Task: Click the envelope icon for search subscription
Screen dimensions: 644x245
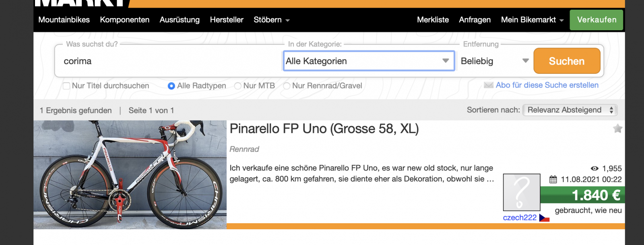Action: [x=489, y=85]
